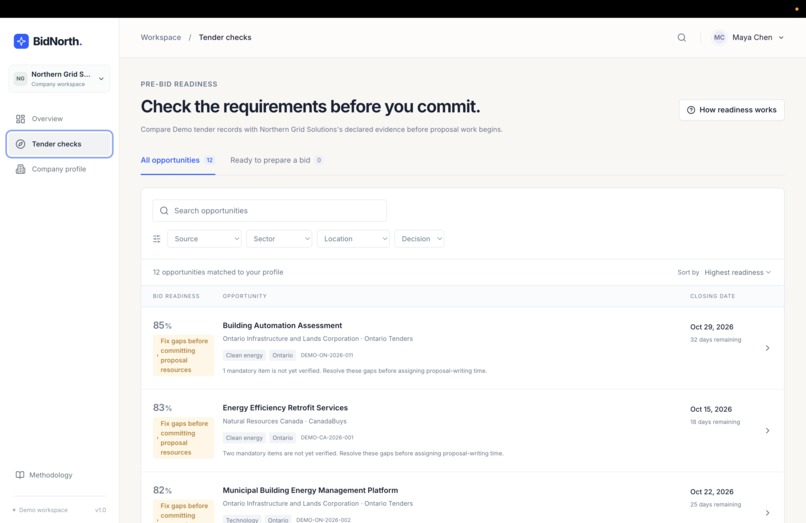Click the DEMO-ON-2026-011 reference ID
806x523 pixels.
tap(327, 355)
